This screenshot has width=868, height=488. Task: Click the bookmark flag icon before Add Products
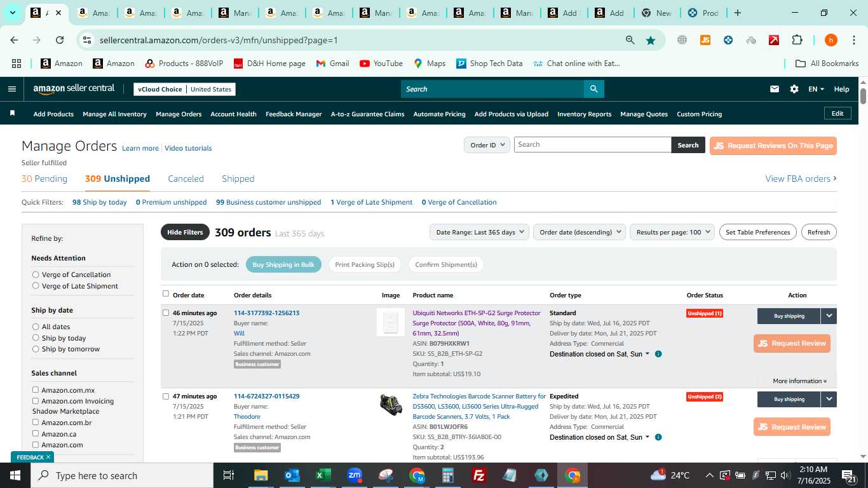point(12,113)
